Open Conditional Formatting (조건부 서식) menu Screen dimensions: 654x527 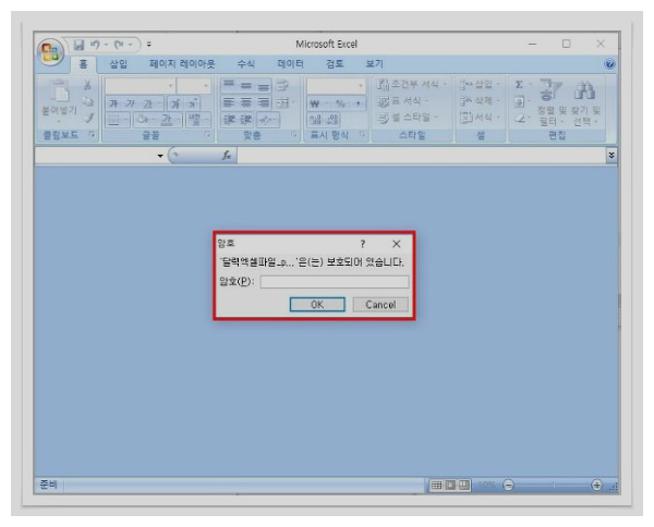click(x=411, y=85)
